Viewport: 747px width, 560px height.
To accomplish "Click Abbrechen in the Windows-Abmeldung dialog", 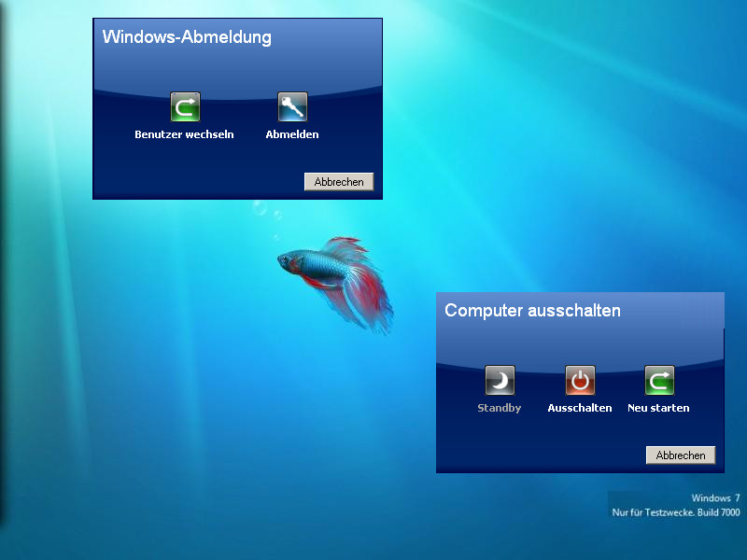I will point(339,181).
